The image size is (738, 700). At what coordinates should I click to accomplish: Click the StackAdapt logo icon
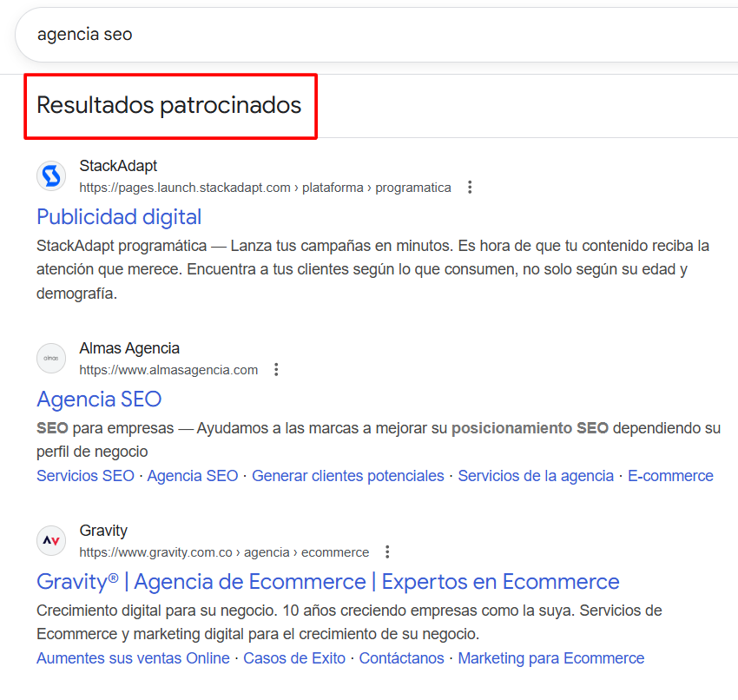pos(51,176)
